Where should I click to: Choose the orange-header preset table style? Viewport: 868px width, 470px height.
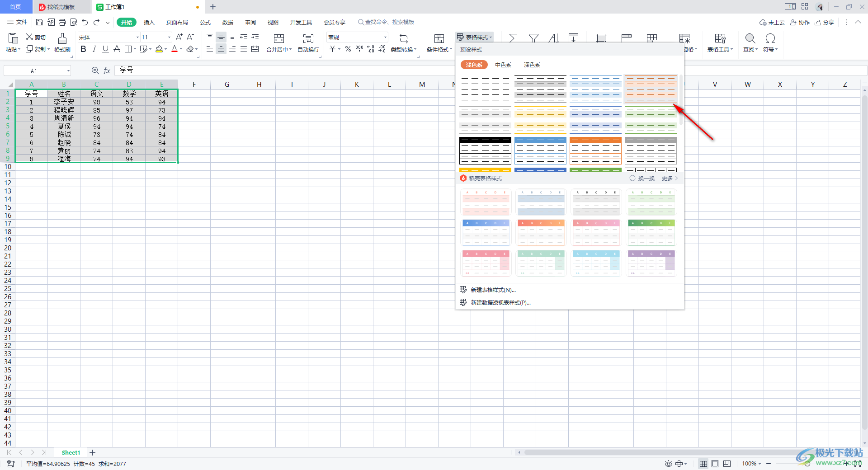595,150
